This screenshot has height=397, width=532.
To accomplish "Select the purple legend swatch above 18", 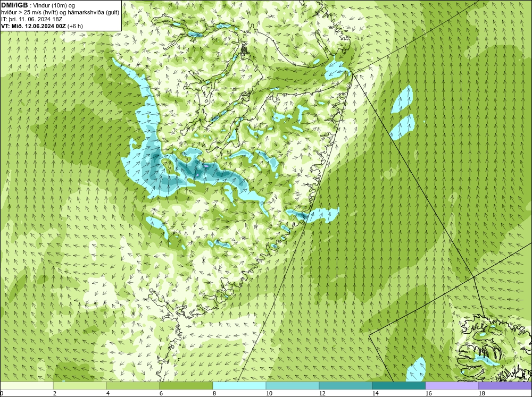I will pos(505,386).
